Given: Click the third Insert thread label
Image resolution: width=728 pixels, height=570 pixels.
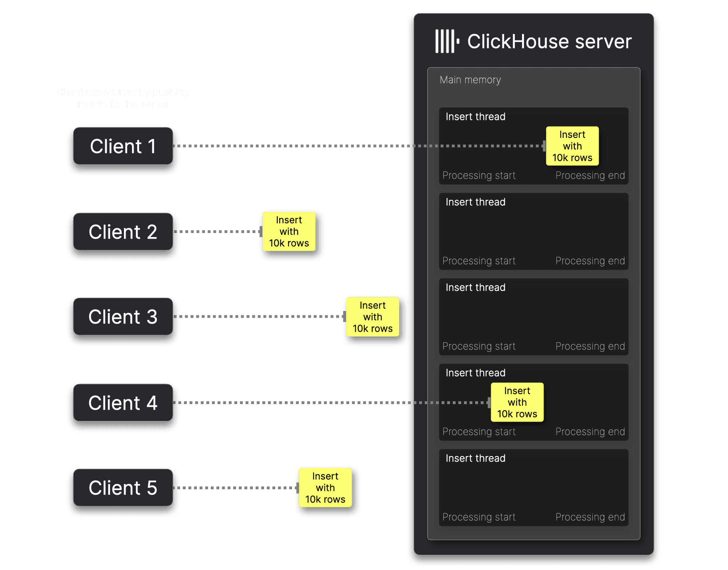Looking at the screenshot, I should click(476, 287).
